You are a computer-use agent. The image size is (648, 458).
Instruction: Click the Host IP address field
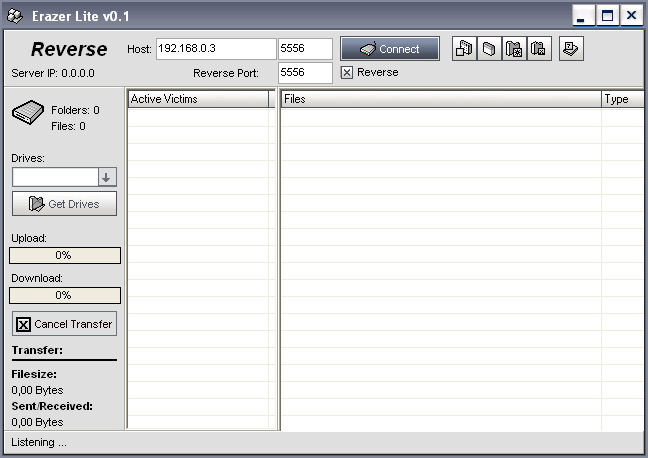(214, 49)
